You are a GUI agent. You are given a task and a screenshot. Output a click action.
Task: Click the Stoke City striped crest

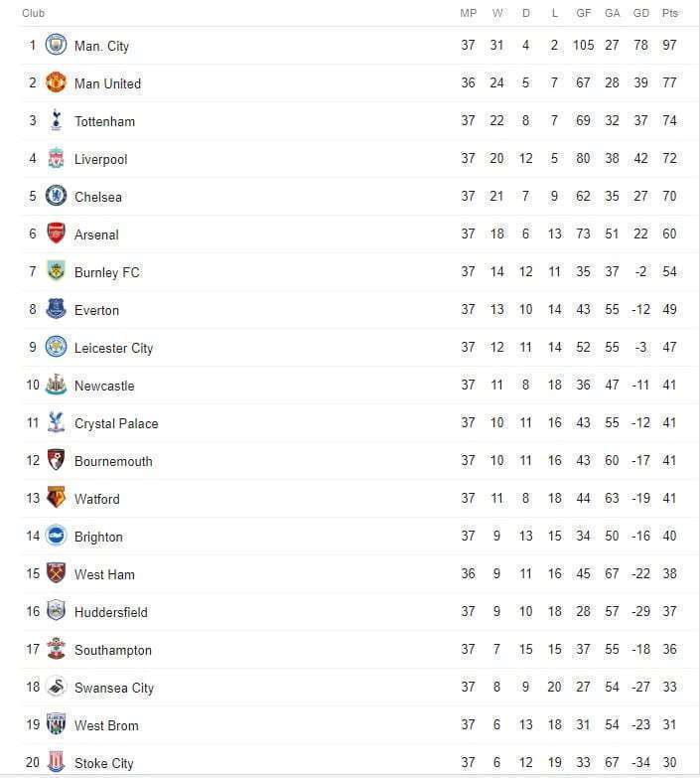coord(56,762)
